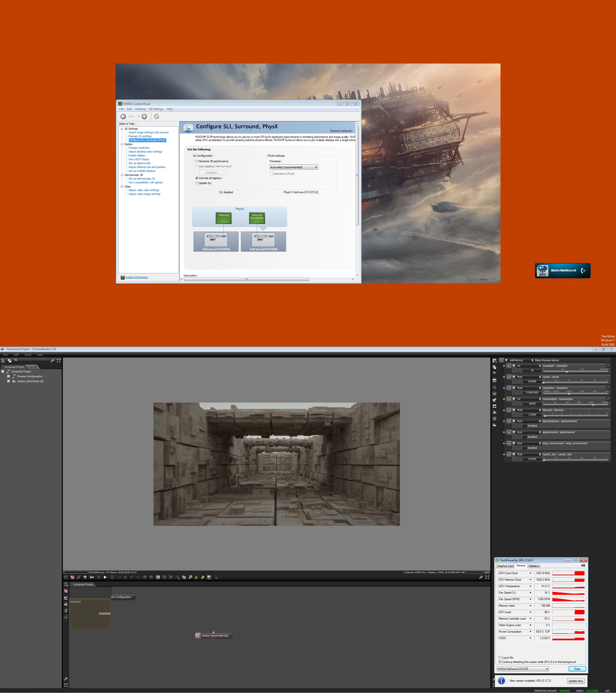Click the System Information link
The width and height of the screenshot is (616, 693).
tap(136, 277)
